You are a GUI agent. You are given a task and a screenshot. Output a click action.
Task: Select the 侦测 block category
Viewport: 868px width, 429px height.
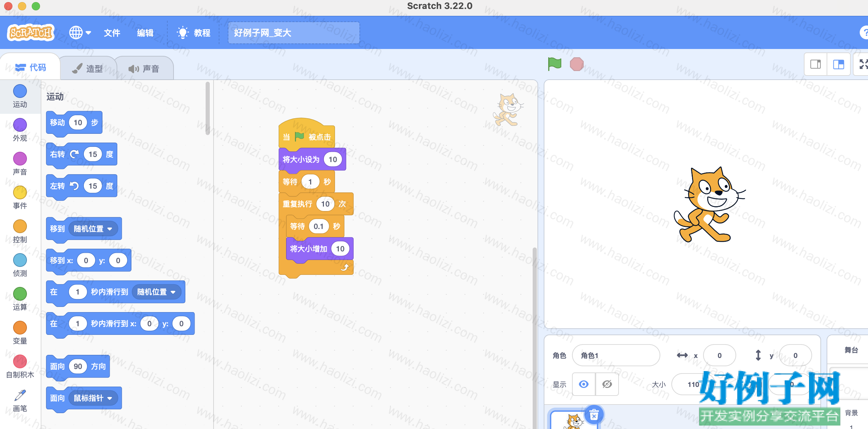click(20, 265)
